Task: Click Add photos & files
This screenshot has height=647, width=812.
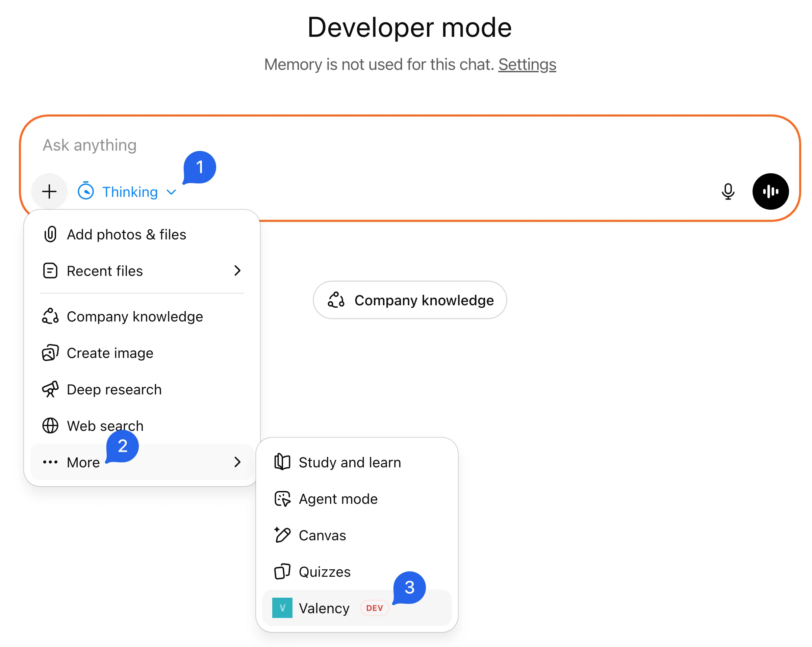Action: [x=127, y=234]
